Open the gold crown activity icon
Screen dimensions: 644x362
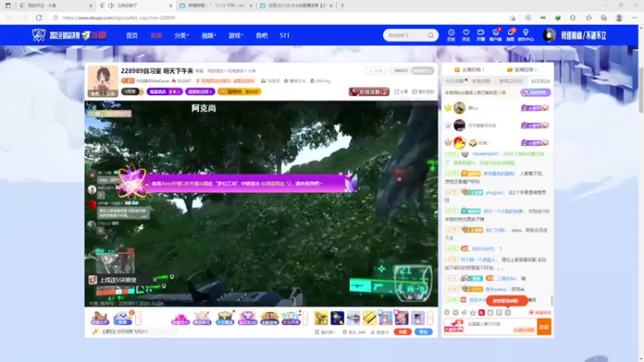point(269,318)
